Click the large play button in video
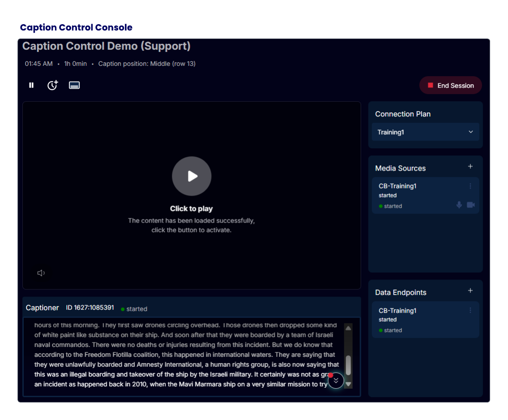 pyautogui.click(x=192, y=176)
